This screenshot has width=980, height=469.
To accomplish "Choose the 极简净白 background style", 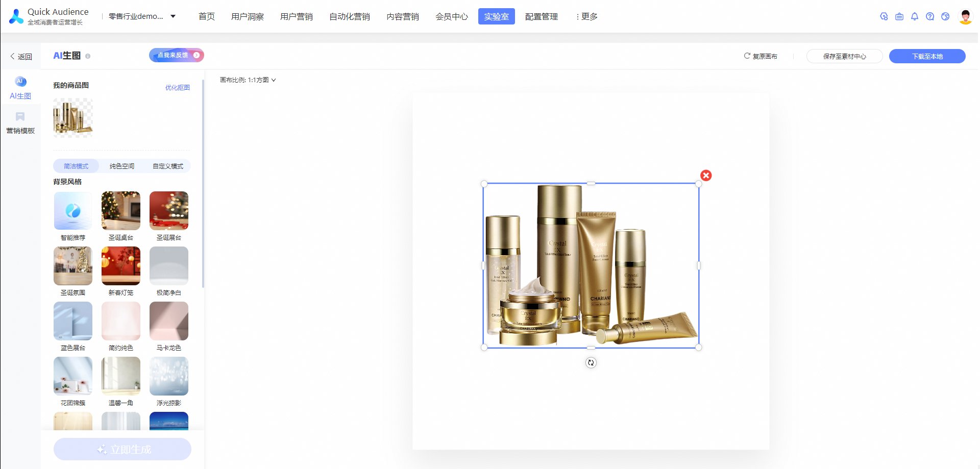I will pyautogui.click(x=169, y=266).
